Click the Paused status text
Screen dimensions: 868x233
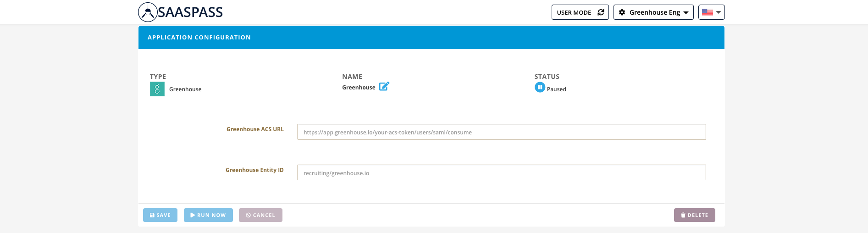[556, 89]
